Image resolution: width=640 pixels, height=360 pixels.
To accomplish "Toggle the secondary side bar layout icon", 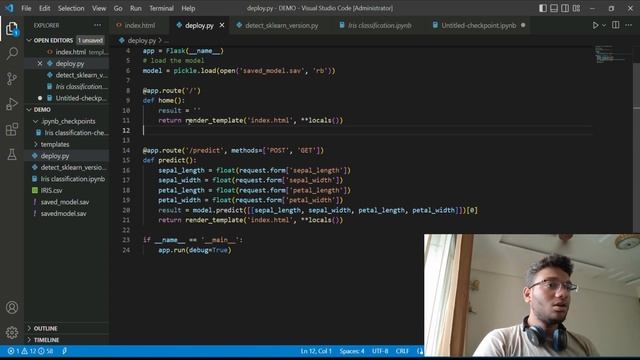I will (x=565, y=8).
